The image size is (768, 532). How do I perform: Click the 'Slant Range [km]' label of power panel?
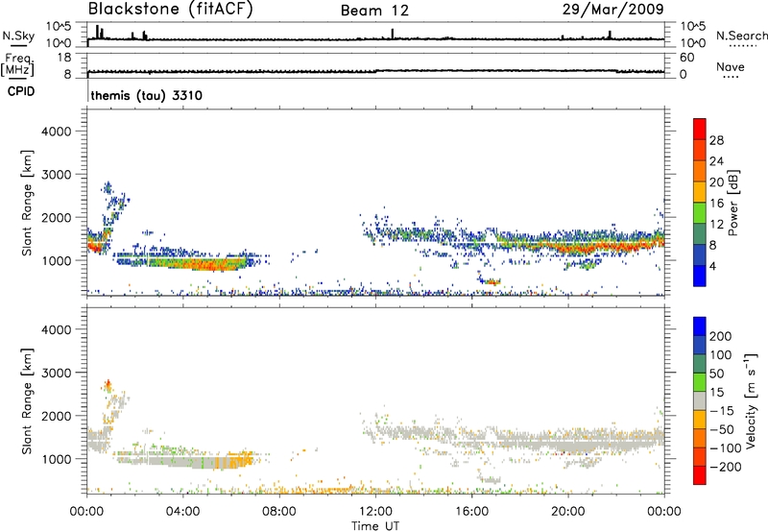point(27,203)
